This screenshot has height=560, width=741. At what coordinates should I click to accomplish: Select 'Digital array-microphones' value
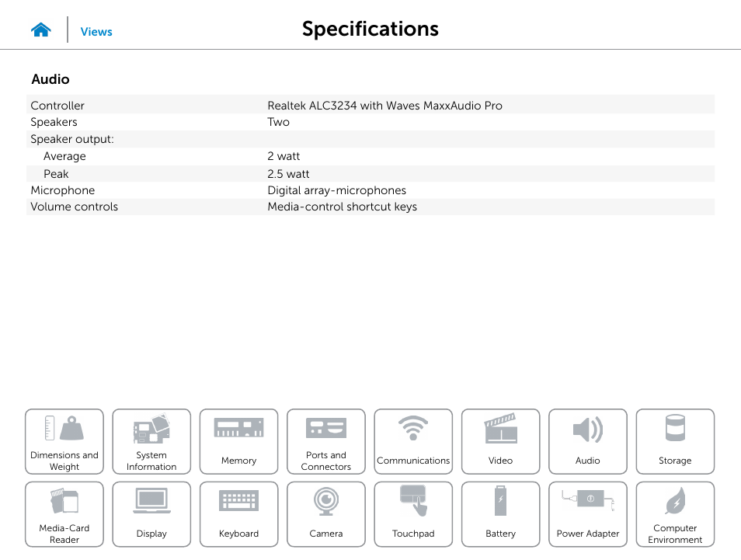337,190
